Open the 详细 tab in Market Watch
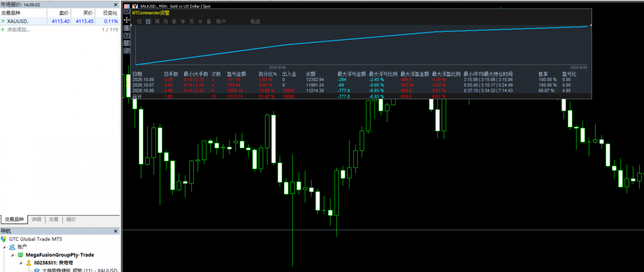The height and width of the screenshot is (272, 644). [37, 219]
